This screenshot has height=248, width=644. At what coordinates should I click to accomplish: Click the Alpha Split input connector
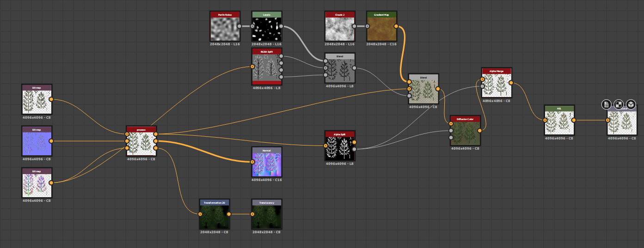point(326,145)
